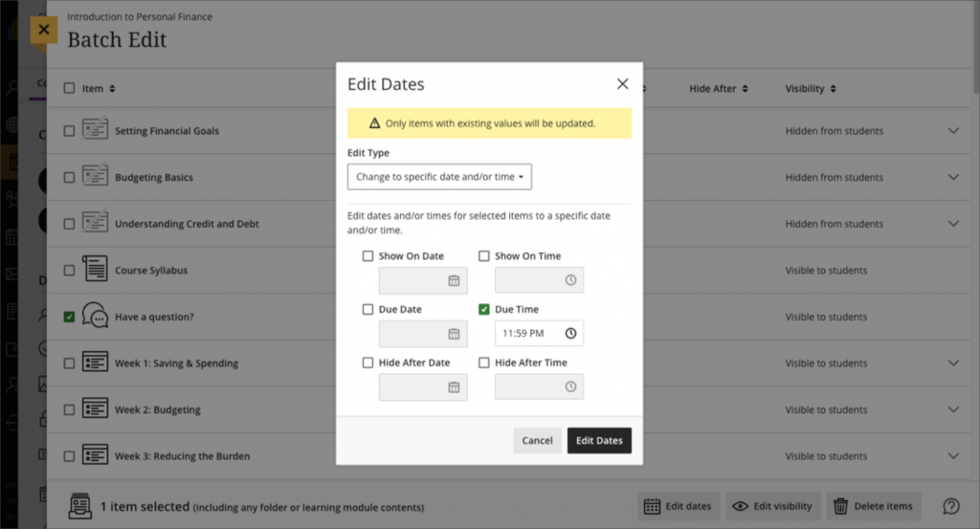Open Show On Date calendar picker icon
This screenshot has width=980, height=529.
pyautogui.click(x=454, y=280)
